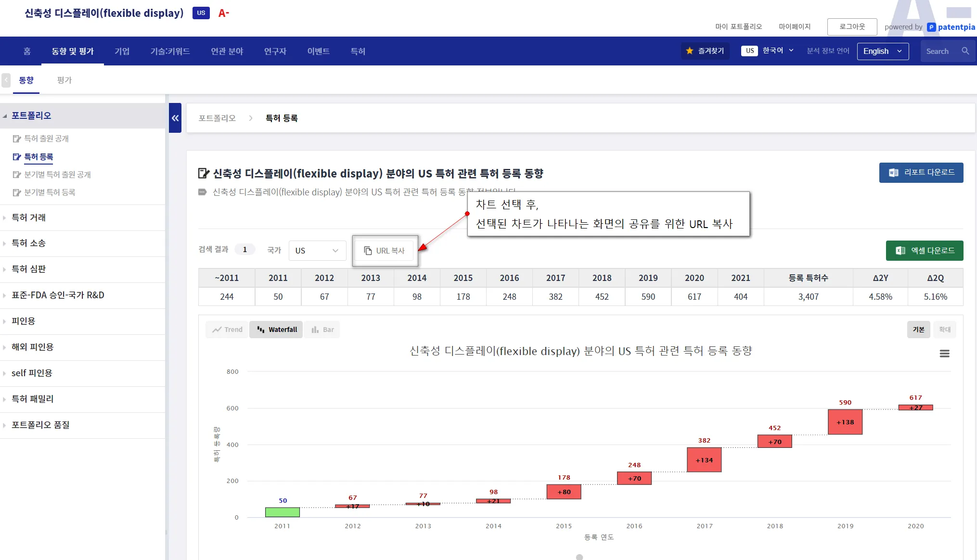Click the search magnifier icon
977x560 pixels.
[965, 51]
